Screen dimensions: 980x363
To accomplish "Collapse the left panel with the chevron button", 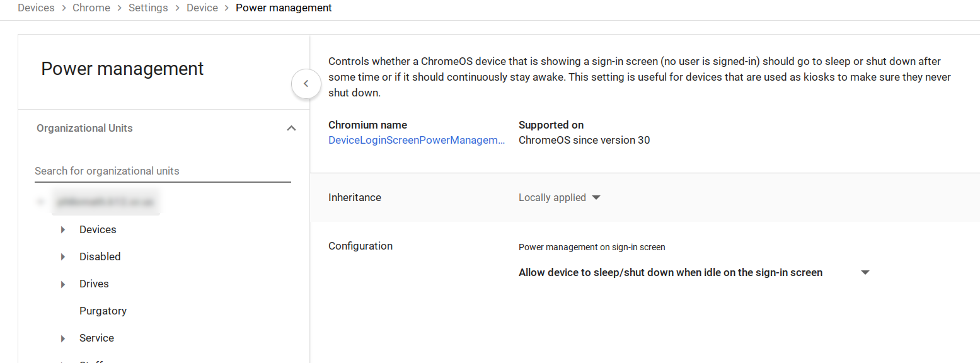I will 306,83.
